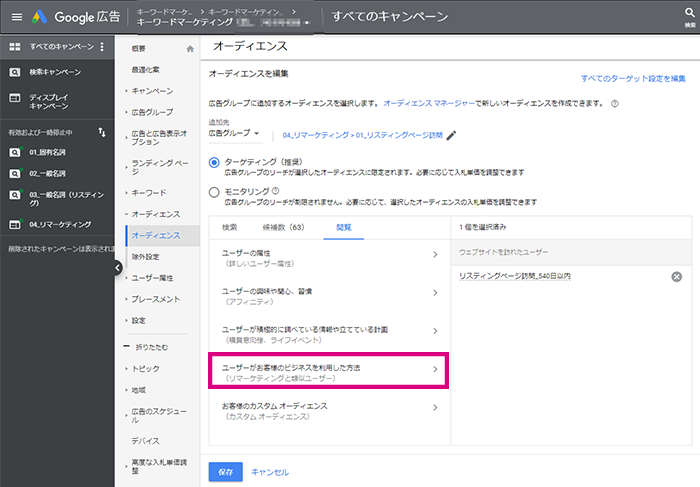The width and height of the screenshot is (700, 487).
Task: Open the オーディエンス マネージャー link
Action: (429, 104)
